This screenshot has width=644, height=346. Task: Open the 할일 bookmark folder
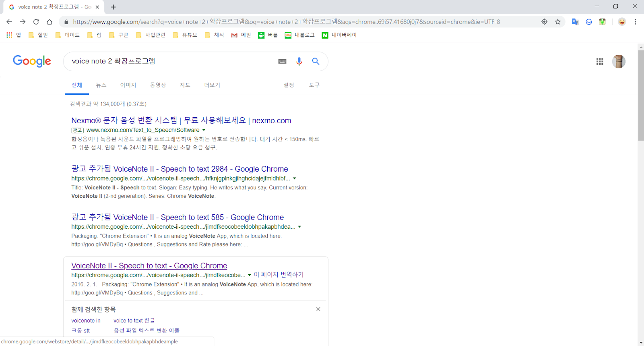coord(38,35)
